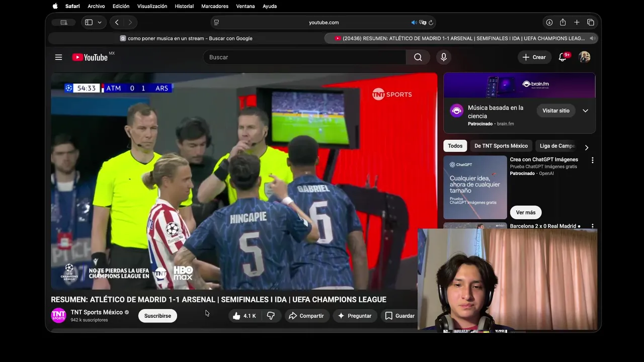The width and height of the screenshot is (644, 362).
Task: Mute the RESUMEN tab's speaker icon
Action: (x=593, y=38)
